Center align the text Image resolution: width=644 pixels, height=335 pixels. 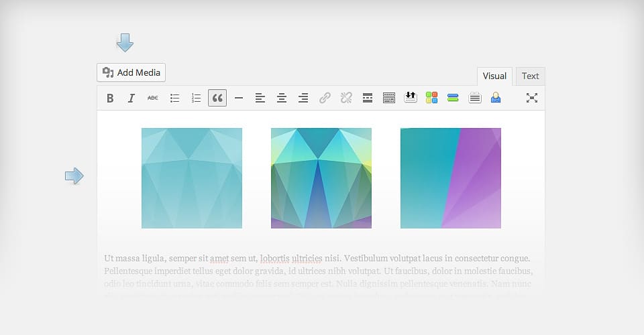[282, 98]
